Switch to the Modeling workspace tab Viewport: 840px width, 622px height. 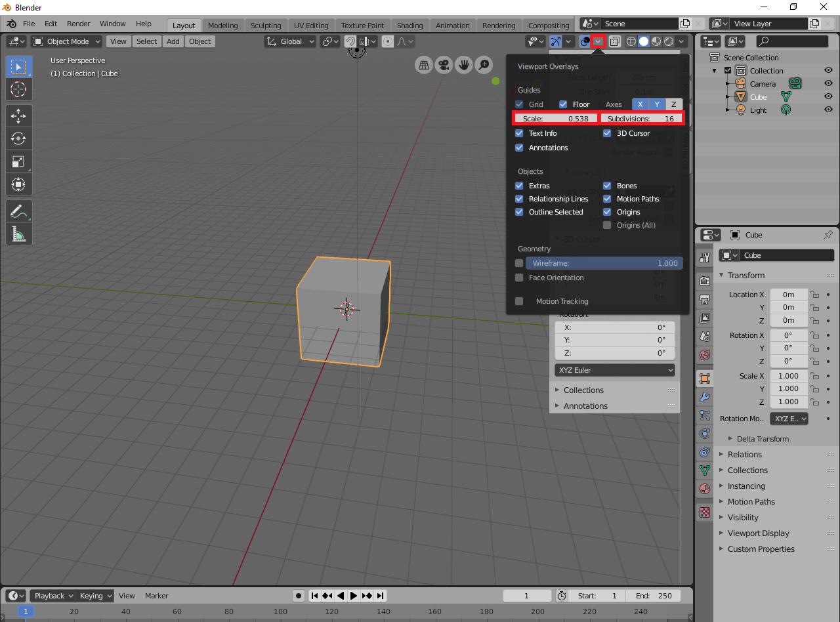pos(223,26)
